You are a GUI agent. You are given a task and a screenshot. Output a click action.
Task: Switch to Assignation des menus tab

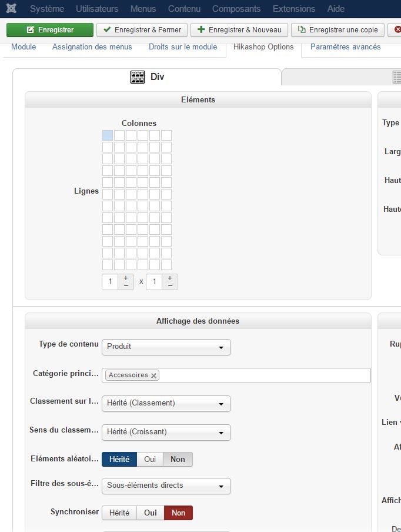tap(92, 47)
